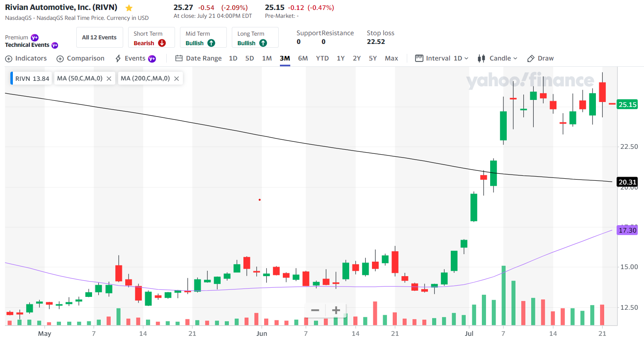Viewport: 644px width, 340px height.
Task: Activate the Draw tool label
Action: pos(546,58)
